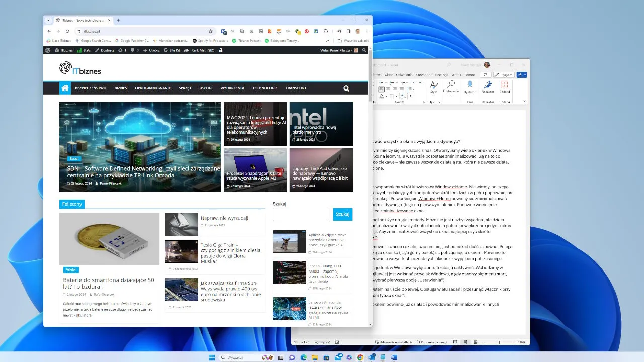The height and width of the screenshot is (362, 644).
Task: Bookmark the page using the address bar star
Action: point(210,31)
